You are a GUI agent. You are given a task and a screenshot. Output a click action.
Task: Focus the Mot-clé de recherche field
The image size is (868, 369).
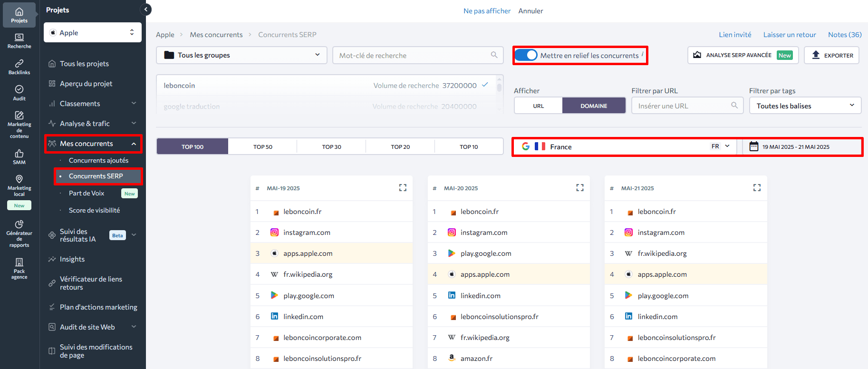coord(418,55)
